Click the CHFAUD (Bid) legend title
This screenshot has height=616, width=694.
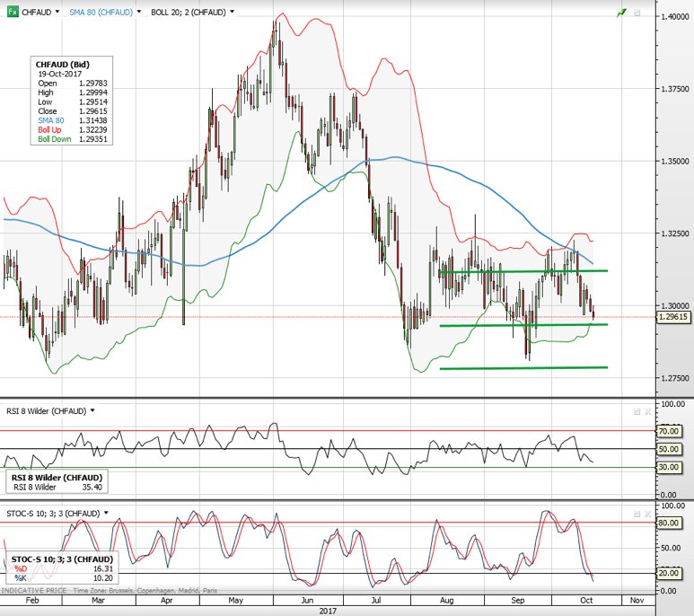pos(63,65)
